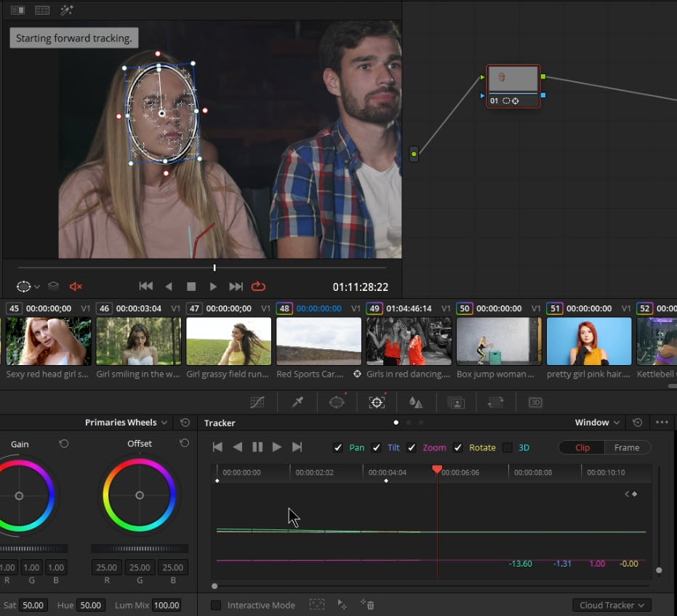677x616 pixels.
Task: Click the Offset R value field
Action: coord(107,567)
